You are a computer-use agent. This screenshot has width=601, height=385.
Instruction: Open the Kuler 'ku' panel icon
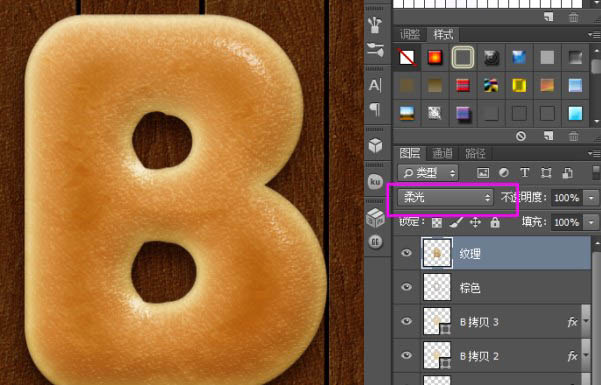tap(375, 181)
